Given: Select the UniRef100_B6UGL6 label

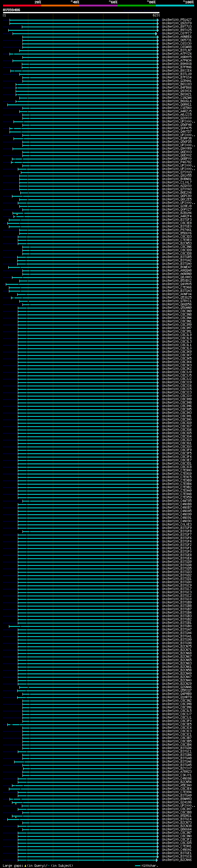Looking at the screenshot, I should coord(176,101).
